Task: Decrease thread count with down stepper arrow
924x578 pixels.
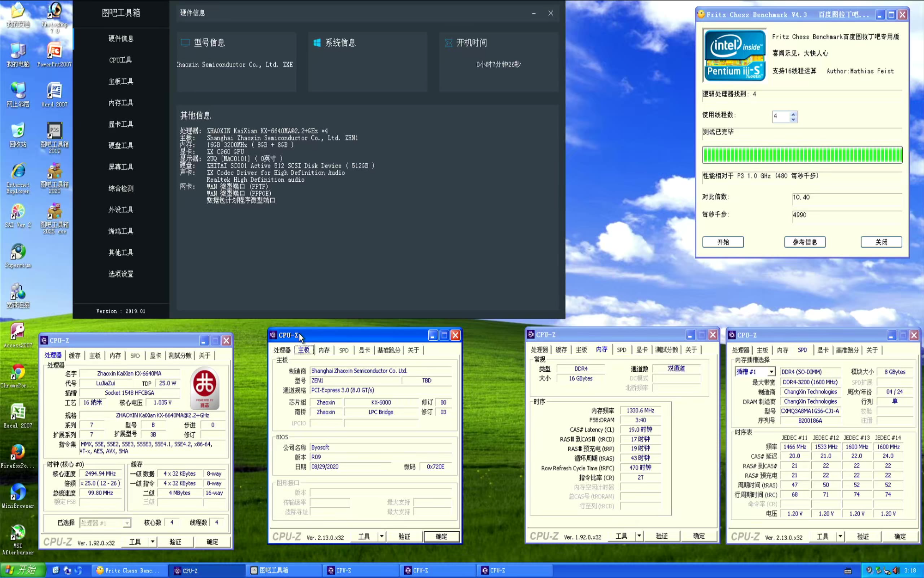Action: 793,119
